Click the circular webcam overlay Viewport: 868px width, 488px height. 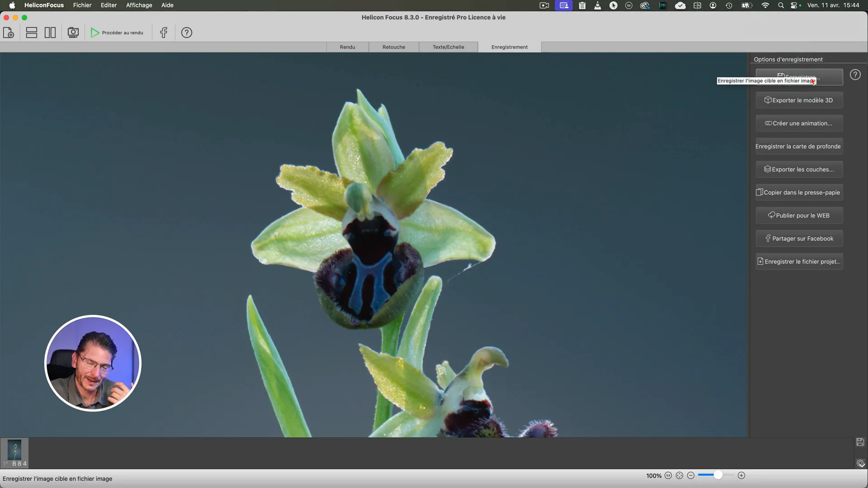pos(93,363)
